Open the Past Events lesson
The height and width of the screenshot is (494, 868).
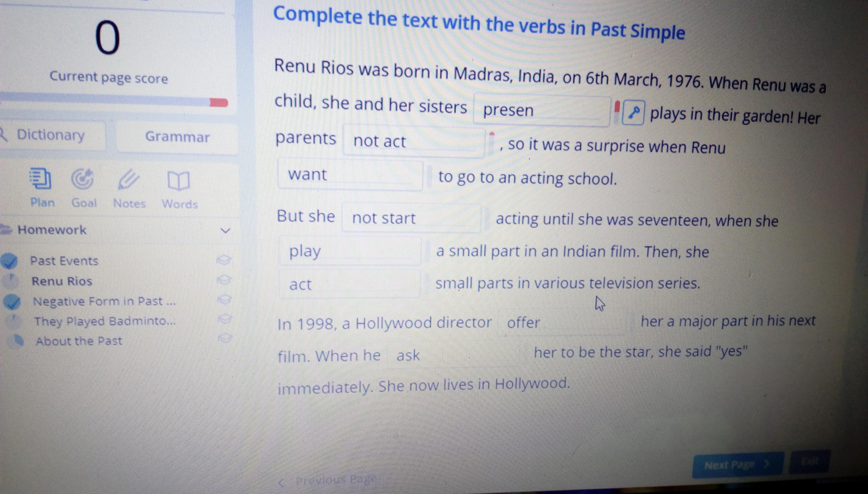click(64, 261)
